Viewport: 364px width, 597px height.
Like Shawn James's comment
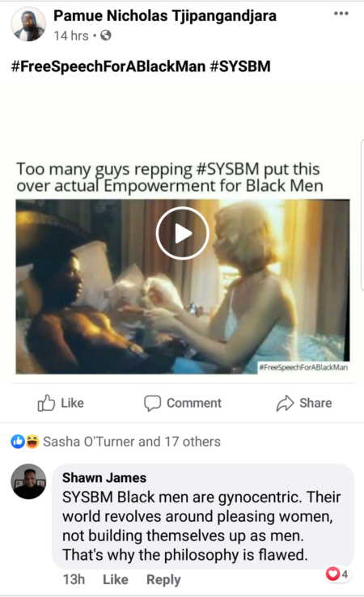116,579
